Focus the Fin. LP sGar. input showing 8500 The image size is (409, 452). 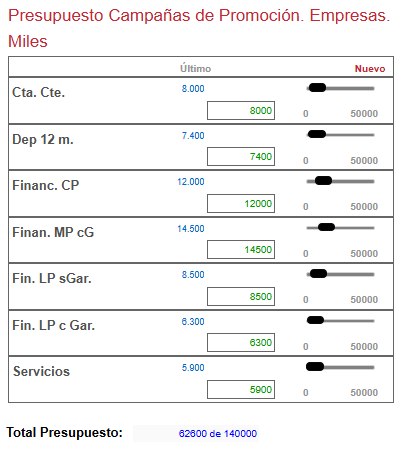point(241,296)
